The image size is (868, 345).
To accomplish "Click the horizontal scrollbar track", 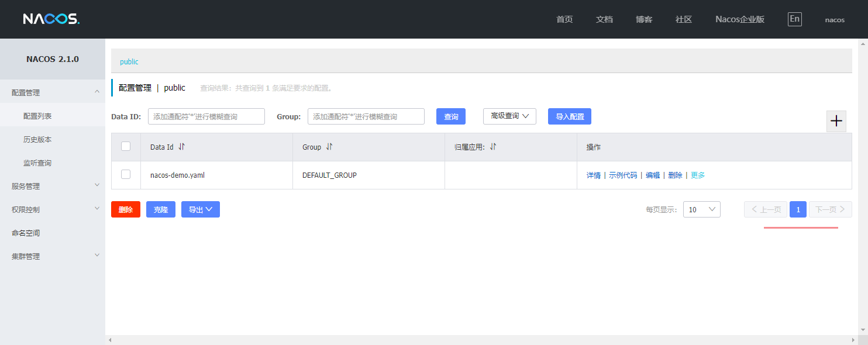I will (482, 340).
